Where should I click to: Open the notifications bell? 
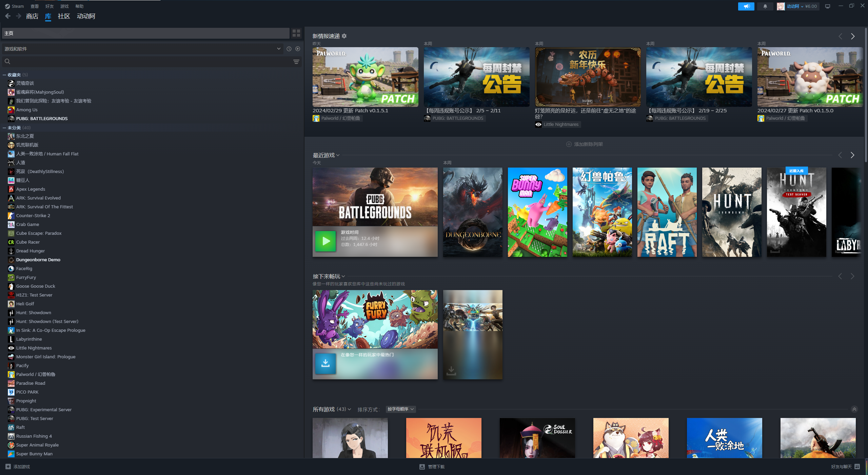pos(765,6)
